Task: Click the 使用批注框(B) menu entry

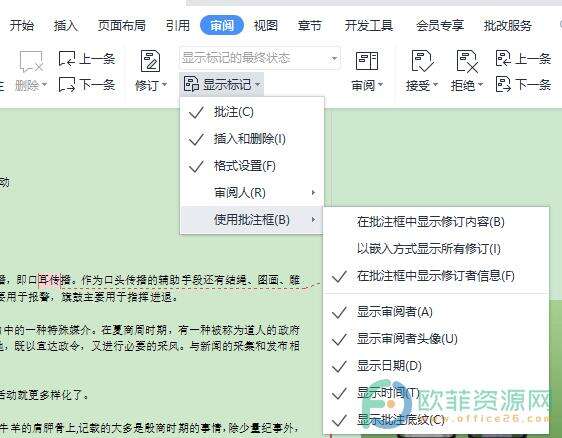Action: [252, 220]
